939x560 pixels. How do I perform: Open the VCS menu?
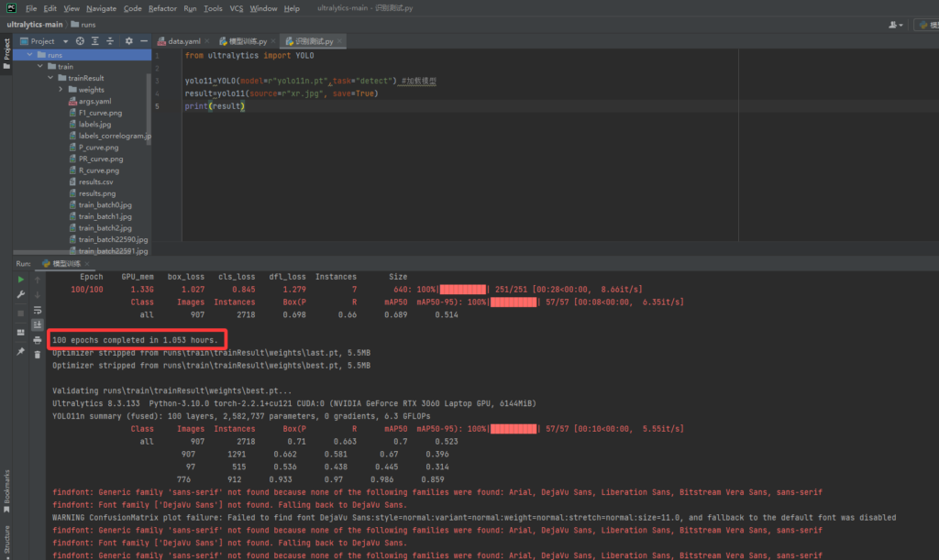point(237,8)
